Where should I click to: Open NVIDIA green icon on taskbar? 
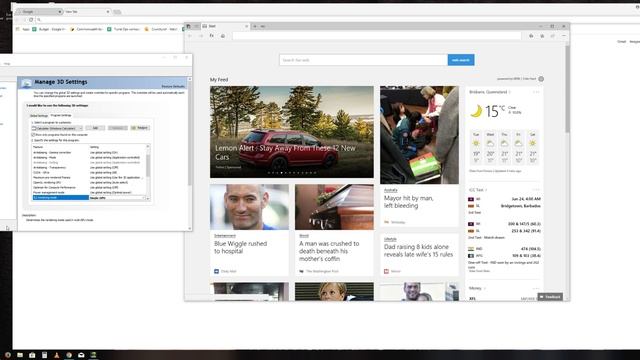coord(93,355)
